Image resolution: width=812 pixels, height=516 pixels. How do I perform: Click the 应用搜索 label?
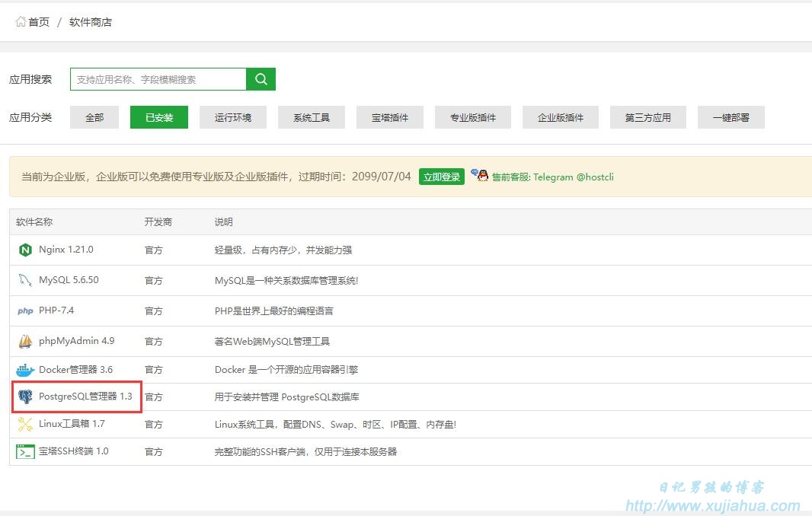pyautogui.click(x=30, y=79)
